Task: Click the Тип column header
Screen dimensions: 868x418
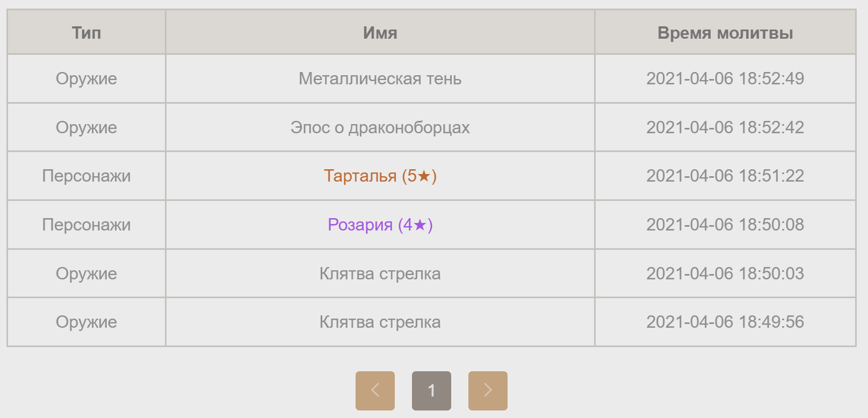Action: pos(86,33)
